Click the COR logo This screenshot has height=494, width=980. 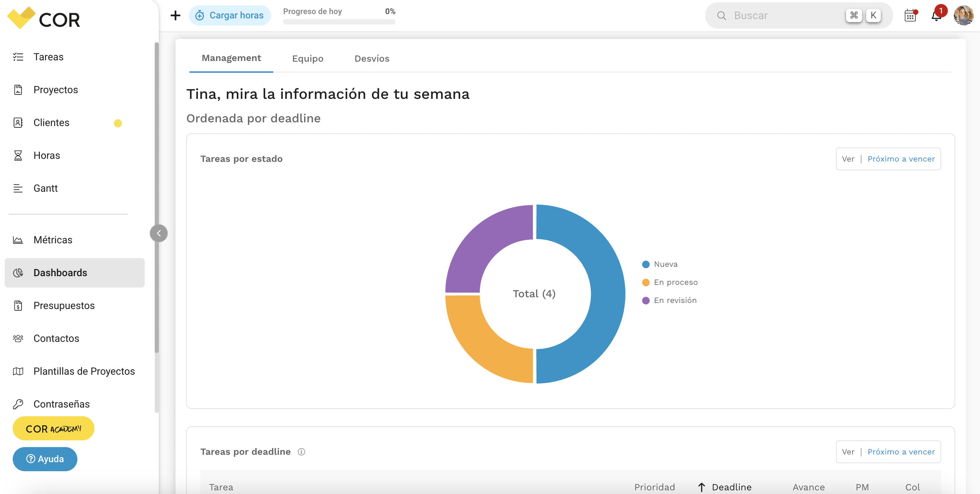pyautogui.click(x=43, y=18)
